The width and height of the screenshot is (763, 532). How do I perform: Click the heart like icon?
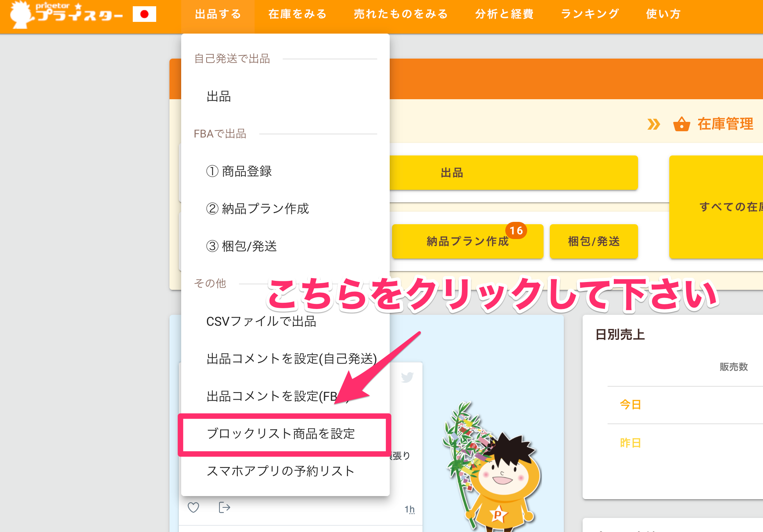click(x=193, y=507)
